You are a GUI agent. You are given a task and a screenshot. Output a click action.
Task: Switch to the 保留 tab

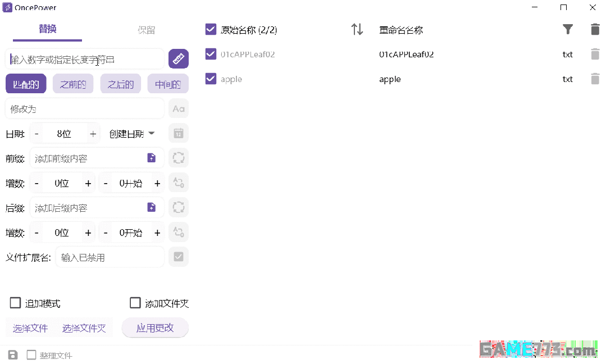146,29
